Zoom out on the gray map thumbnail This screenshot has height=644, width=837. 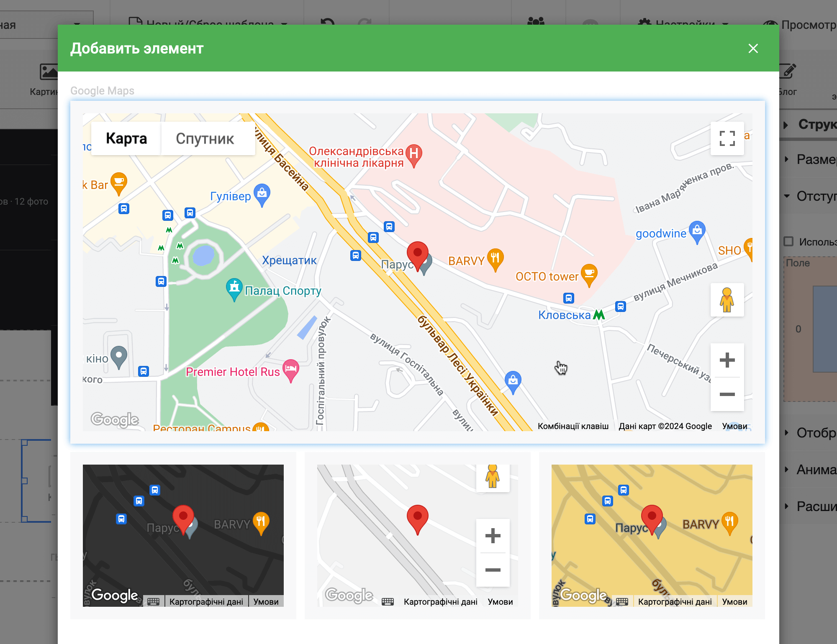click(x=493, y=570)
